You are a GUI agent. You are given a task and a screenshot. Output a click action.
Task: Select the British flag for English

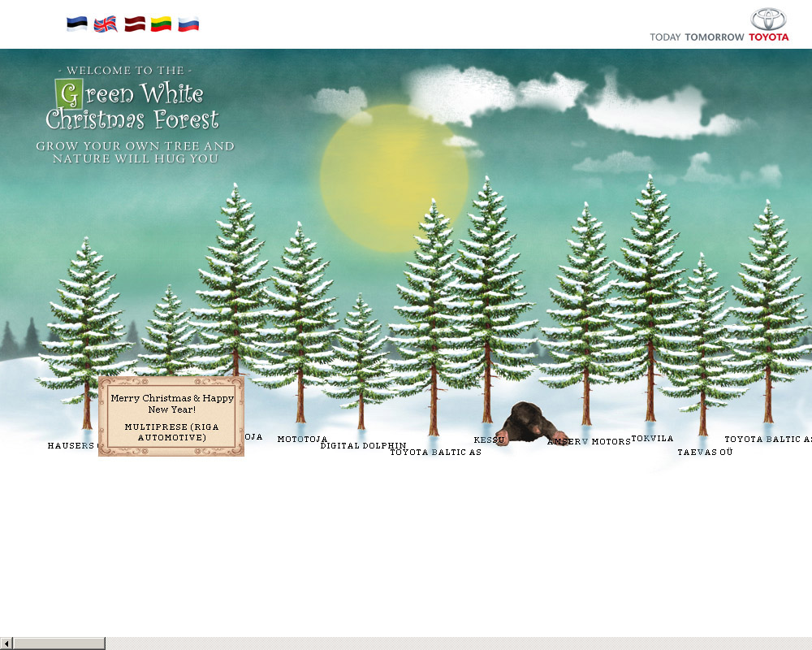106,24
